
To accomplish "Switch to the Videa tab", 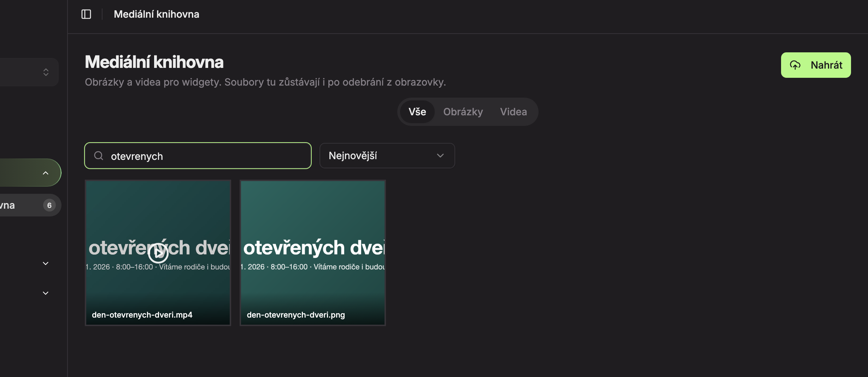I will (514, 112).
